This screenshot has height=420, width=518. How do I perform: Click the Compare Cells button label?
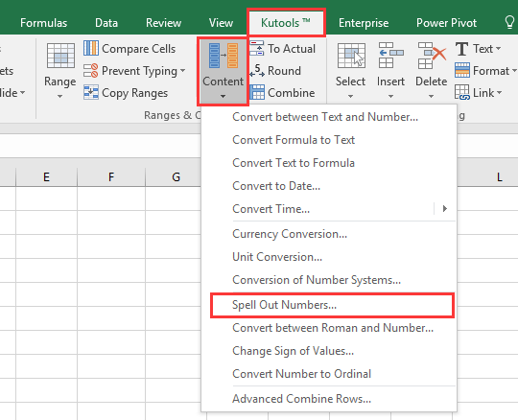point(139,49)
